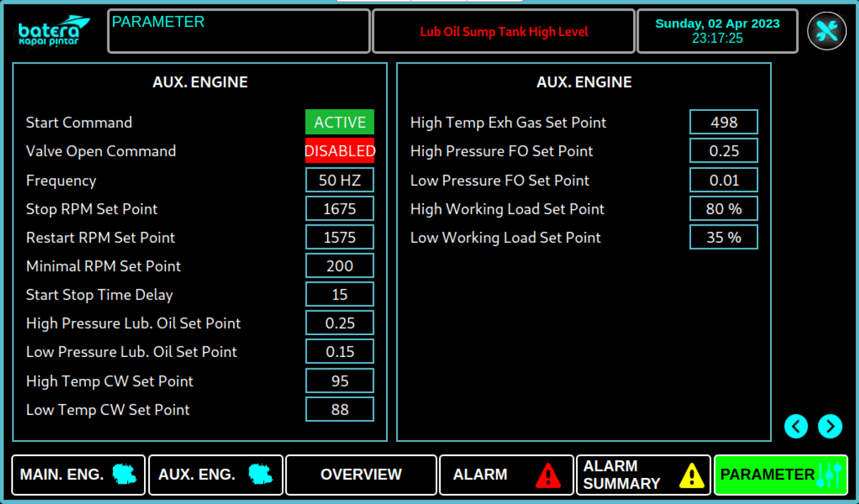The image size is (859, 504).
Task: Change the Frequency 50 HZ selection
Action: (339, 180)
